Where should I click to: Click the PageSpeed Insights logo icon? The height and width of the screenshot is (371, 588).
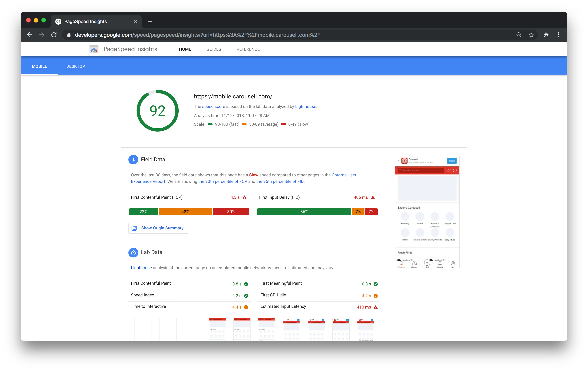pos(94,49)
